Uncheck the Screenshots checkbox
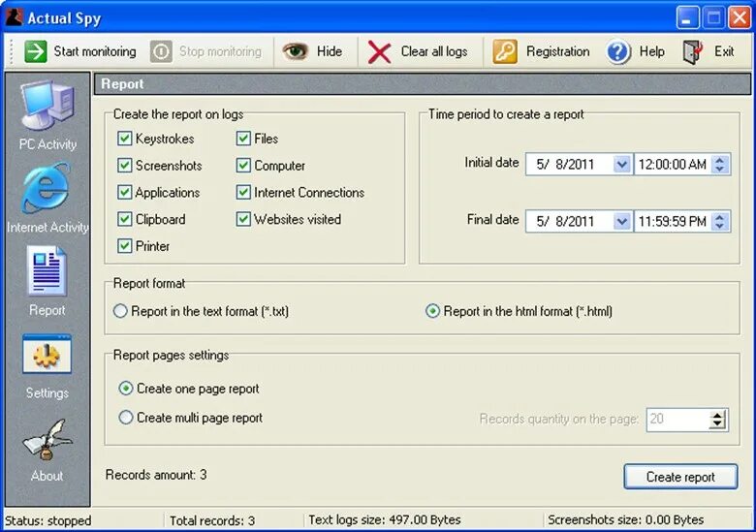This screenshot has height=532, width=756. coord(124,166)
